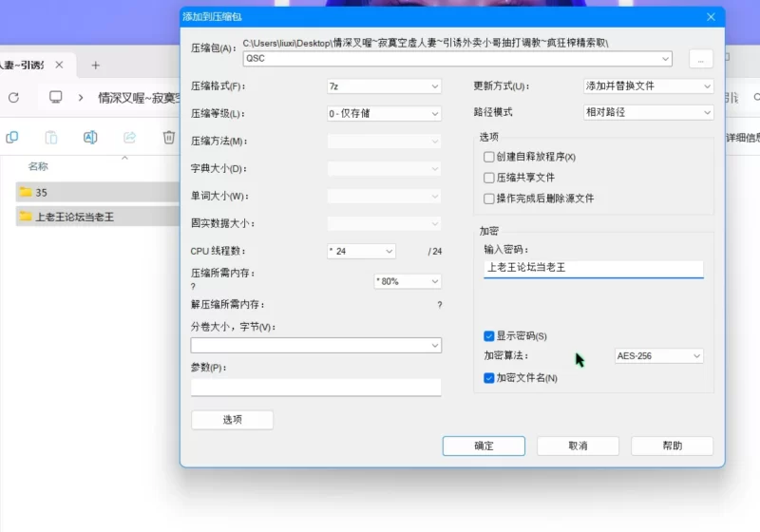Click the refresh icon in File Explorer
This screenshot has width=760, height=532.
13,98
